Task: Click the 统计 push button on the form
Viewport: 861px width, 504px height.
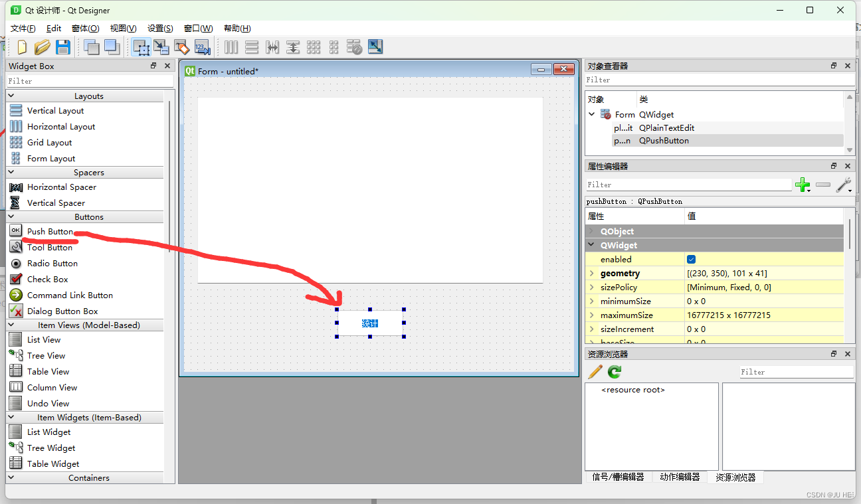Action: point(370,323)
